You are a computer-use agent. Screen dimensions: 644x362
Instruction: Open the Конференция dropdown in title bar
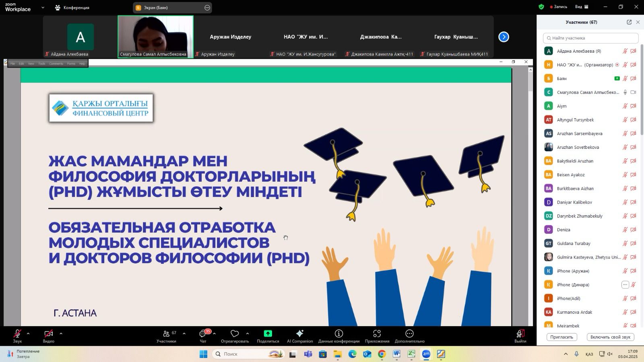(x=72, y=8)
